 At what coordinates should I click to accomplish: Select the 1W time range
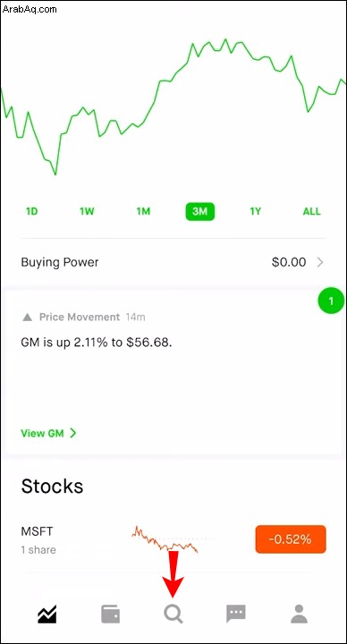(x=87, y=212)
